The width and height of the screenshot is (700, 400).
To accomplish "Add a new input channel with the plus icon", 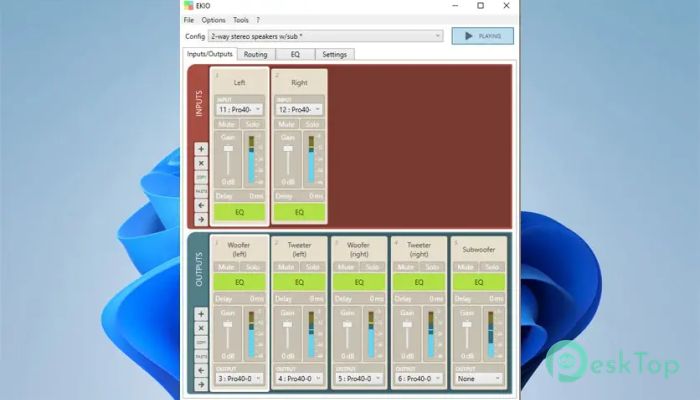I will 201,149.
